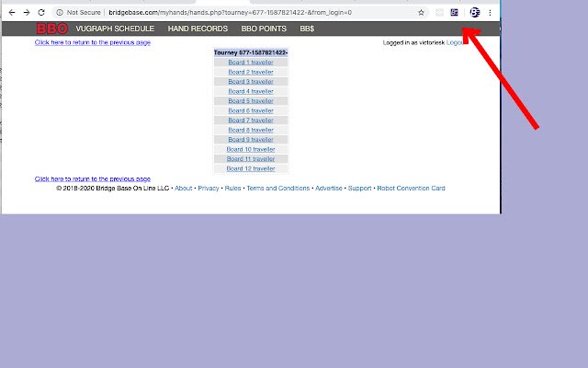The image size is (588, 368).
Task: Click bottom 'return to the previous page' link
Action: (93, 178)
